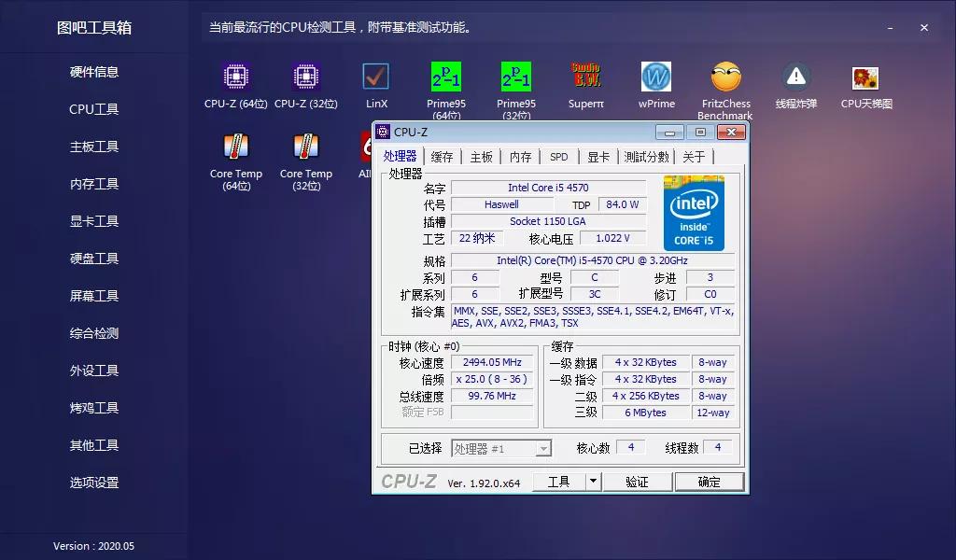Click the 验证 button in CPU-Z
Screen dimensions: 956x560
click(637, 481)
